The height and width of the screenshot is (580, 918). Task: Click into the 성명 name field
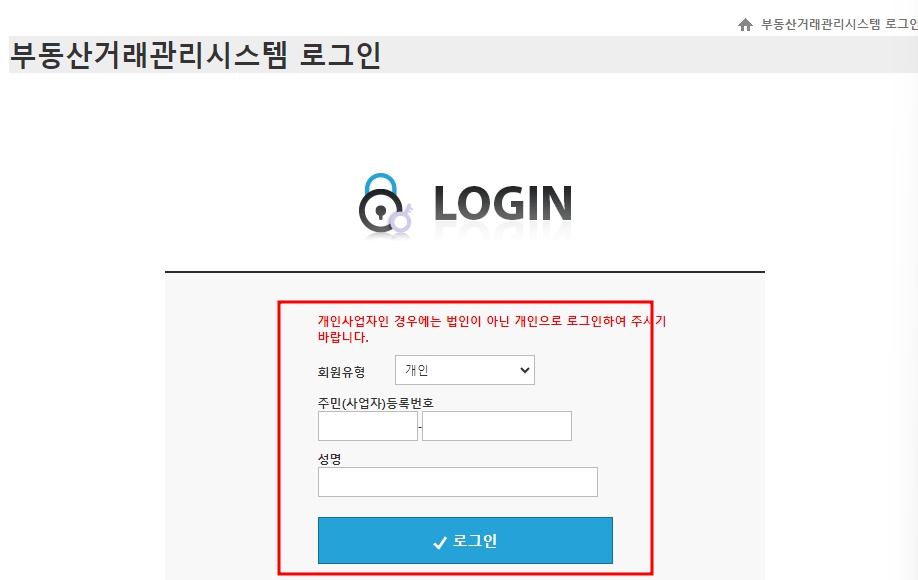(457, 482)
